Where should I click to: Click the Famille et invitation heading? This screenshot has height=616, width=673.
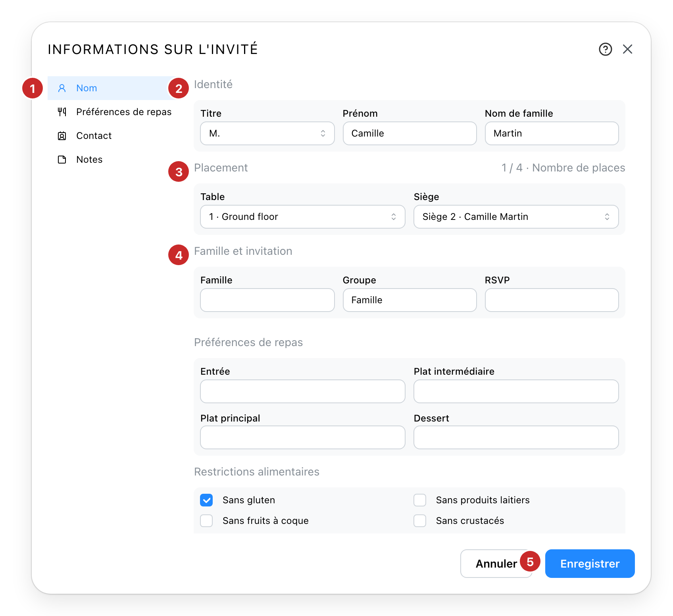pyautogui.click(x=243, y=251)
